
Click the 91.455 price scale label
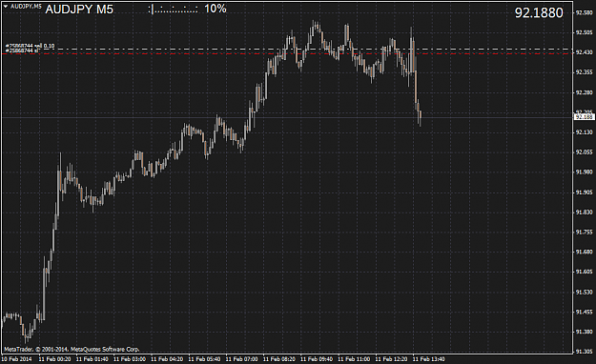click(x=584, y=312)
